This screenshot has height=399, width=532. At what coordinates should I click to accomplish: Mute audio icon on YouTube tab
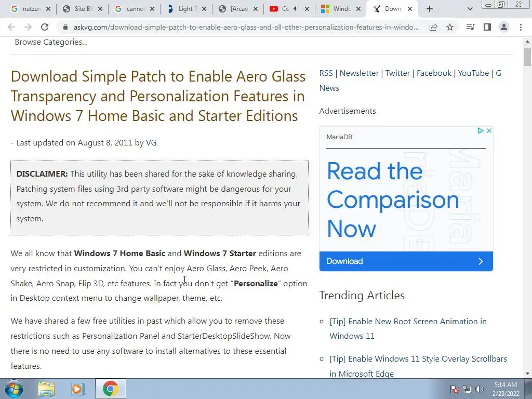tap(296, 9)
